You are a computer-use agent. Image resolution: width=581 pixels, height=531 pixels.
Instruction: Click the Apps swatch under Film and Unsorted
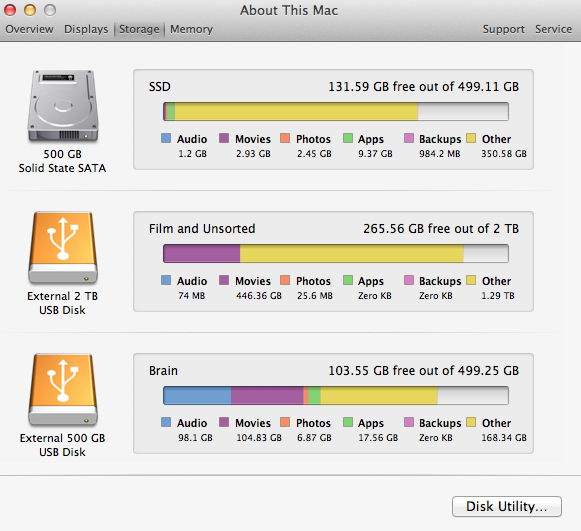(x=348, y=280)
